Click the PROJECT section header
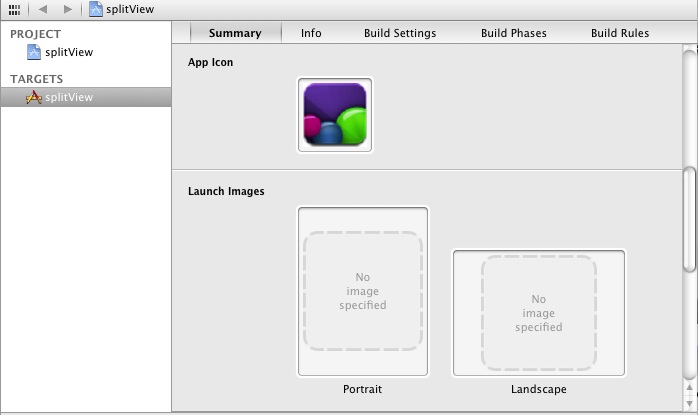Screen dimensions: 698x415 click(36, 34)
